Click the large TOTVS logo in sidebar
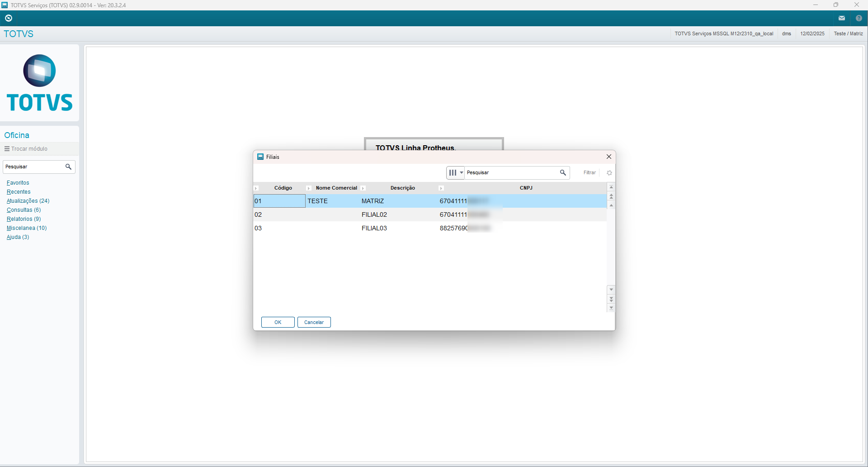868x467 pixels. point(40,83)
